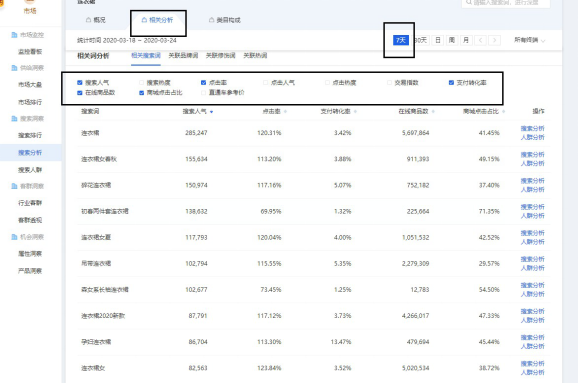Go to next date range arrow
579x383 pixels.
click(x=494, y=40)
